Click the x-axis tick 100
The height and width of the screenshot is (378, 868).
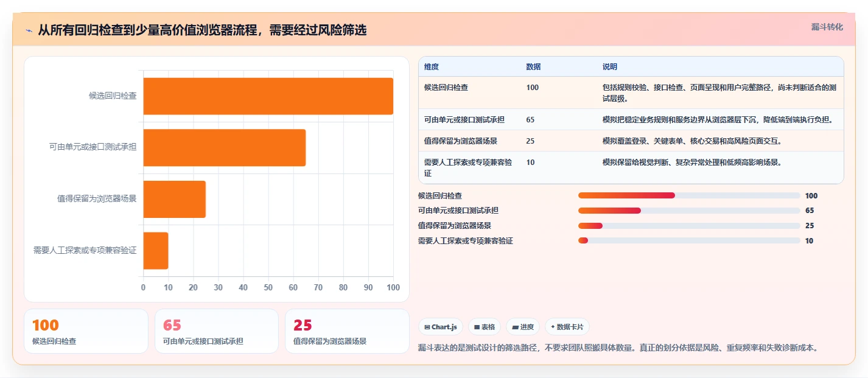tap(393, 287)
